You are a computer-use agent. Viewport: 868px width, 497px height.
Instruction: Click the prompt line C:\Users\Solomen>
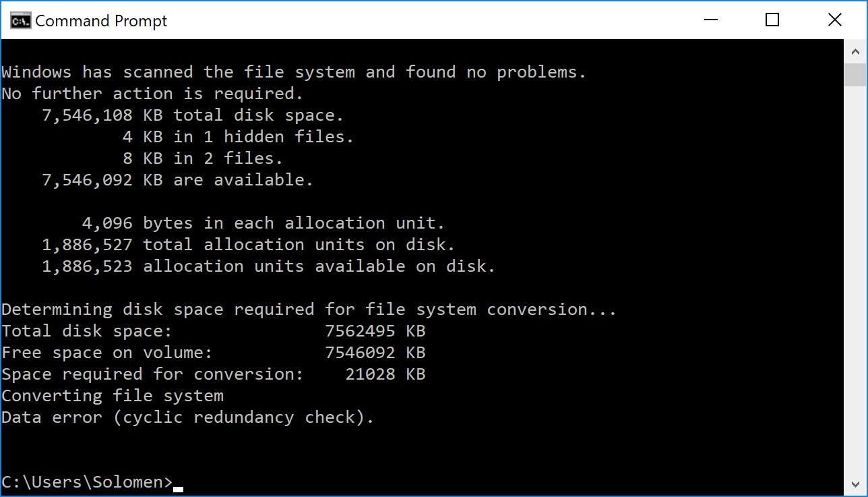click(x=88, y=482)
